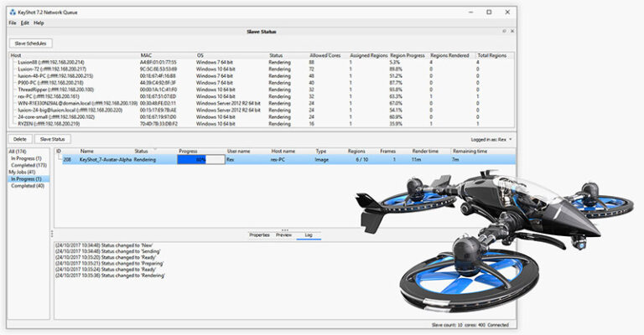Select the My Jobs (41) filter
This screenshot has width=644, height=335.
click(22, 173)
